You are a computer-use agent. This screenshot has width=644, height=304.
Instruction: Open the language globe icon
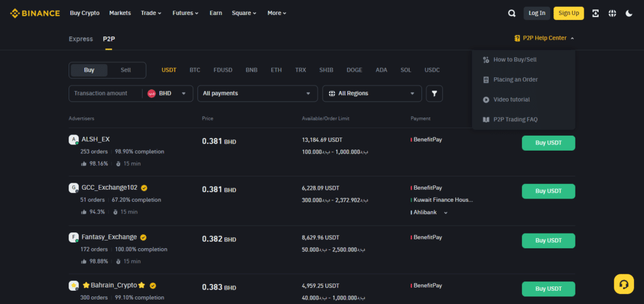pos(613,13)
